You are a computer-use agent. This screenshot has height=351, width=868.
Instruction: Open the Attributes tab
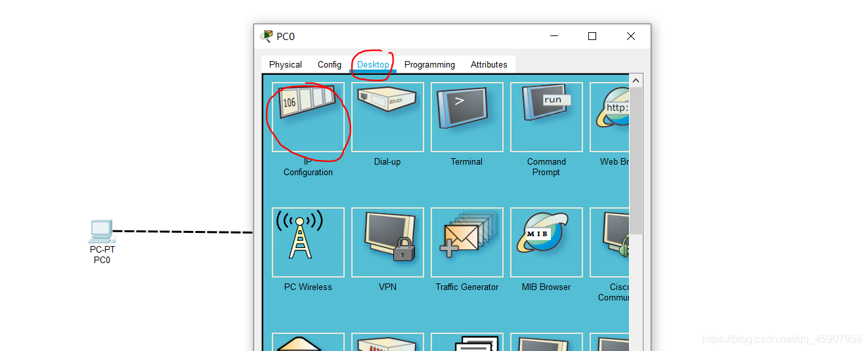(489, 64)
